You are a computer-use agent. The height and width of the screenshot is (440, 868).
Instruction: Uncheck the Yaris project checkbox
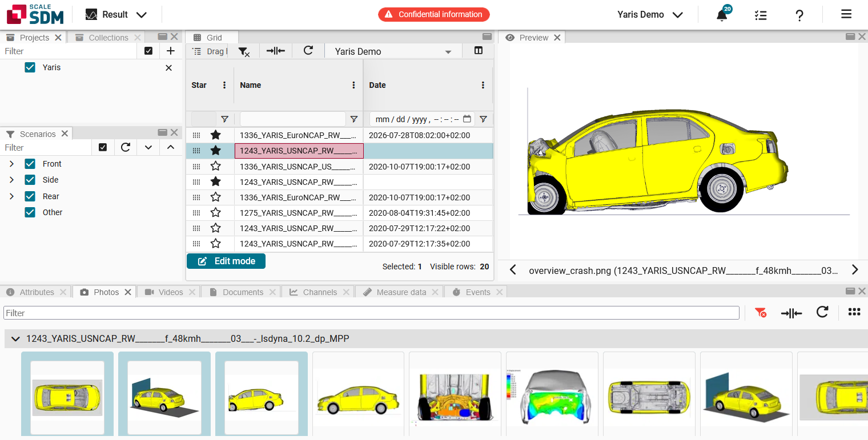(30, 67)
